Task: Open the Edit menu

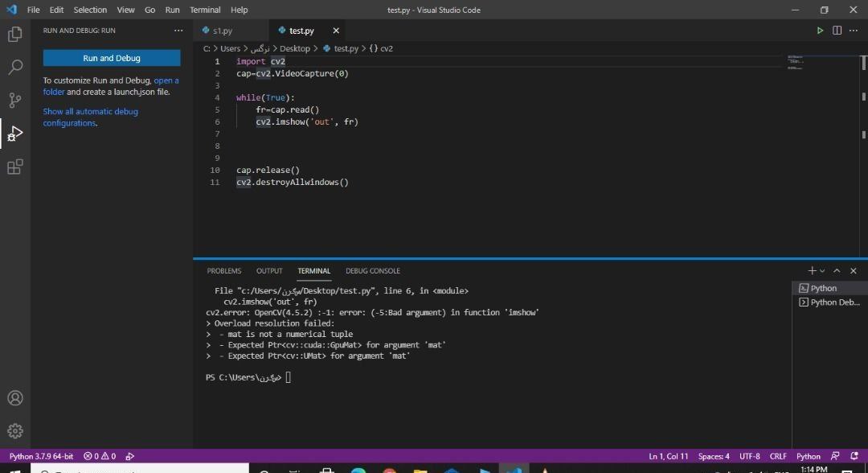Action: (x=56, y=10)
